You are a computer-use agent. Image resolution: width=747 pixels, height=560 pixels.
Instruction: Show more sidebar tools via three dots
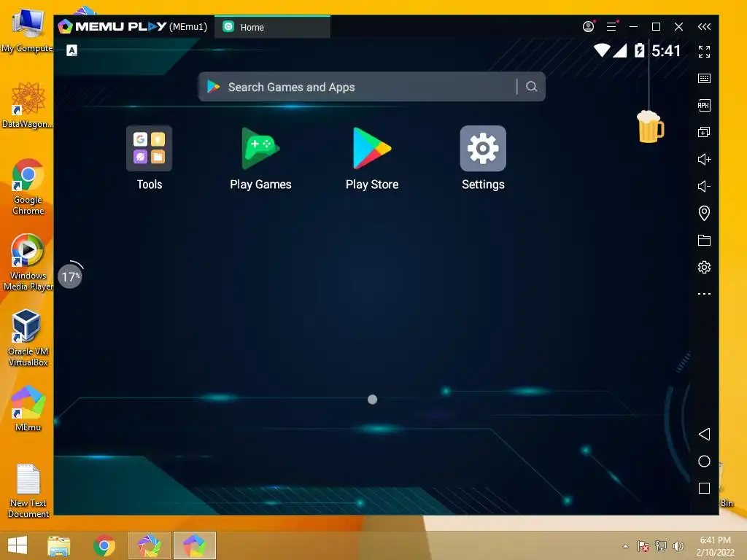pos(704,294)
